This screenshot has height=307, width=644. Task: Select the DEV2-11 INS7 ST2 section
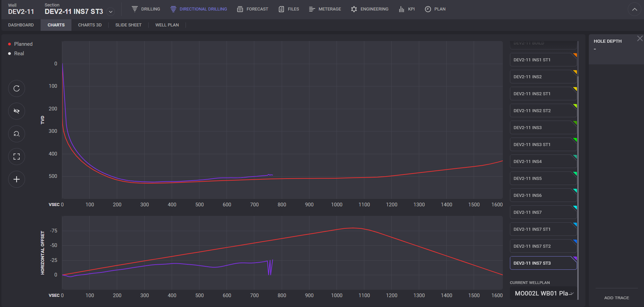point(543,246)
